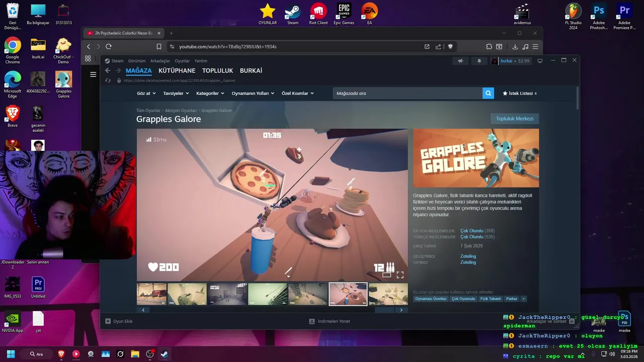Viewport: 644px width, 362px height.
Task: Focus the Mağazada ara search field
Action: point(408,93)
